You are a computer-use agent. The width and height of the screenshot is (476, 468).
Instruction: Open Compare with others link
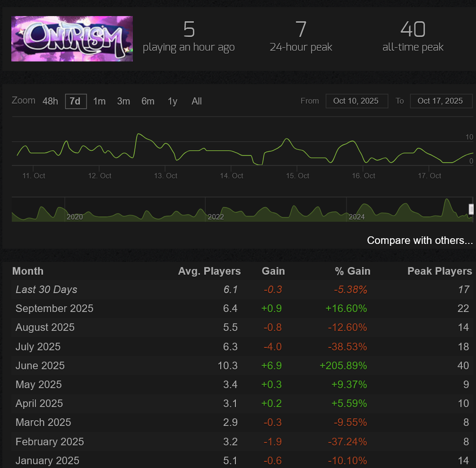tap(420, 240)
